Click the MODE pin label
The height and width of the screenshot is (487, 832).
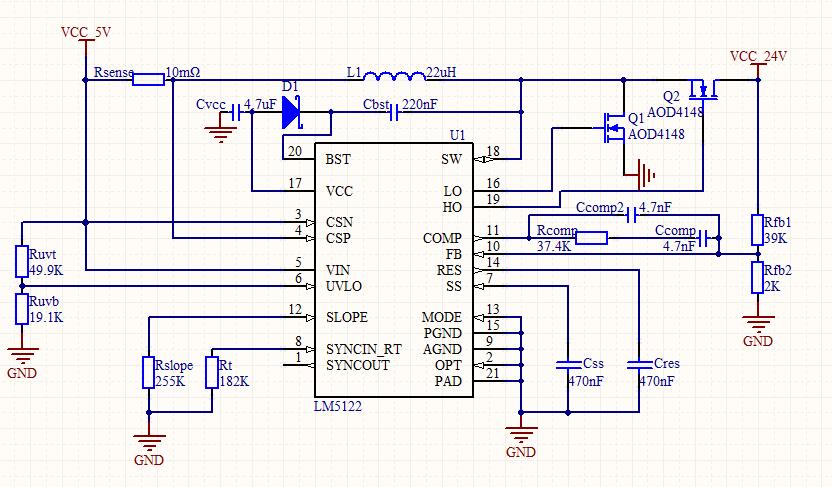tap(441, 317)
